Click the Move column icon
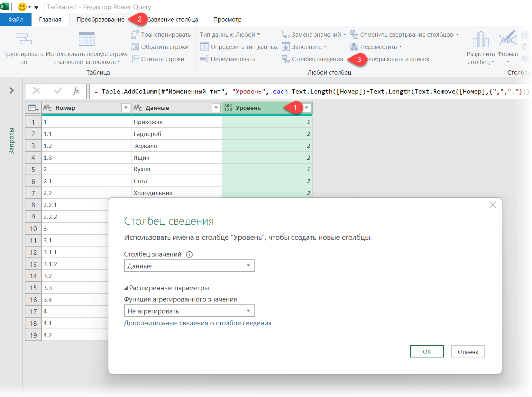Screen dimensions: 532x397 354,47
